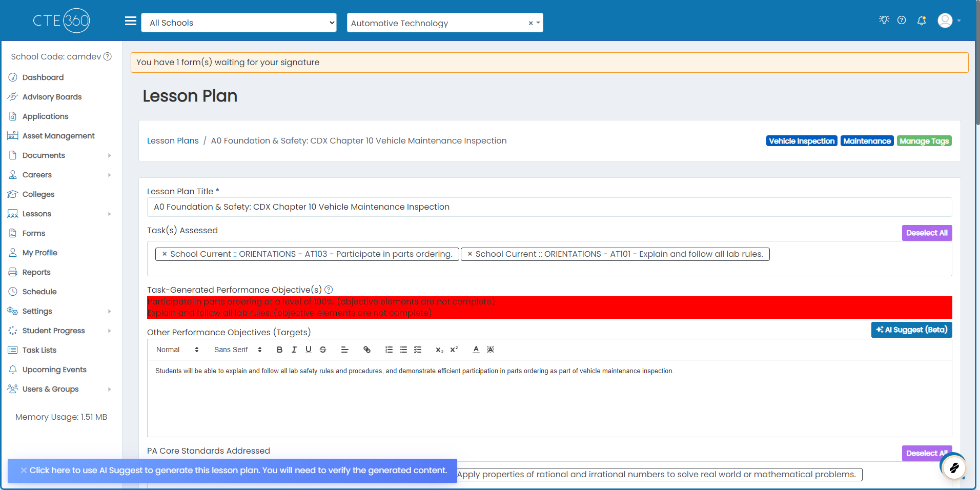Apply superscript formatting
Viewport: 980px width, 490px height.
(x=454, y=350)
